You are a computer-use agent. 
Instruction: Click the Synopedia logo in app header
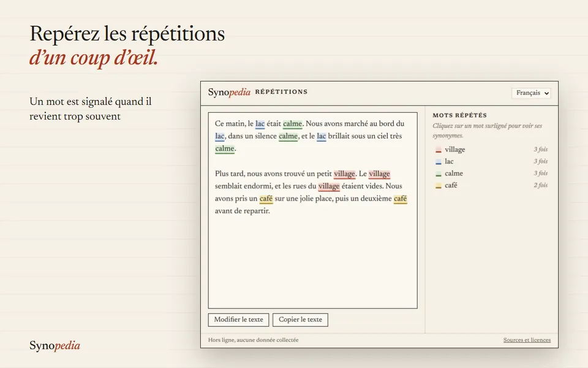(229, 93)
